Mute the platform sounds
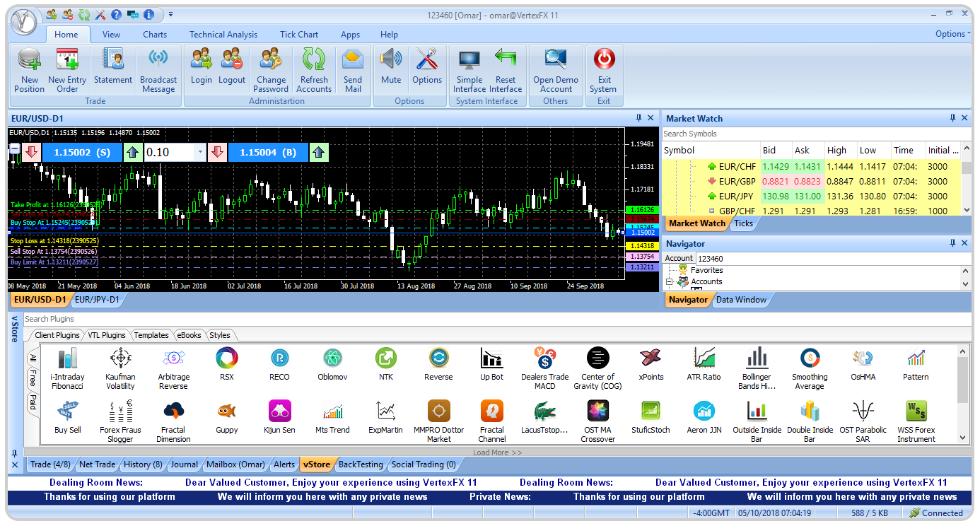This screenshot has width=980, height=526. click(x=391, y=68)
